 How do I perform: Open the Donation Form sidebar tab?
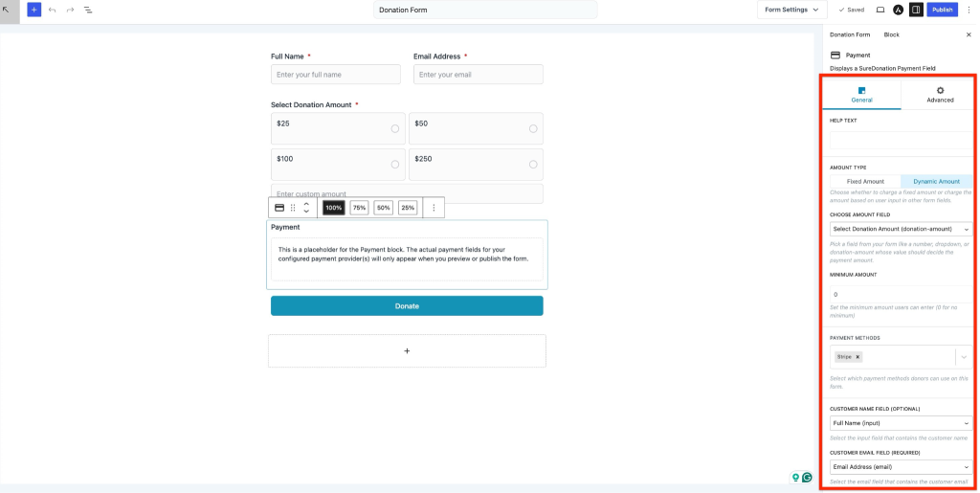tap(850, 35)
